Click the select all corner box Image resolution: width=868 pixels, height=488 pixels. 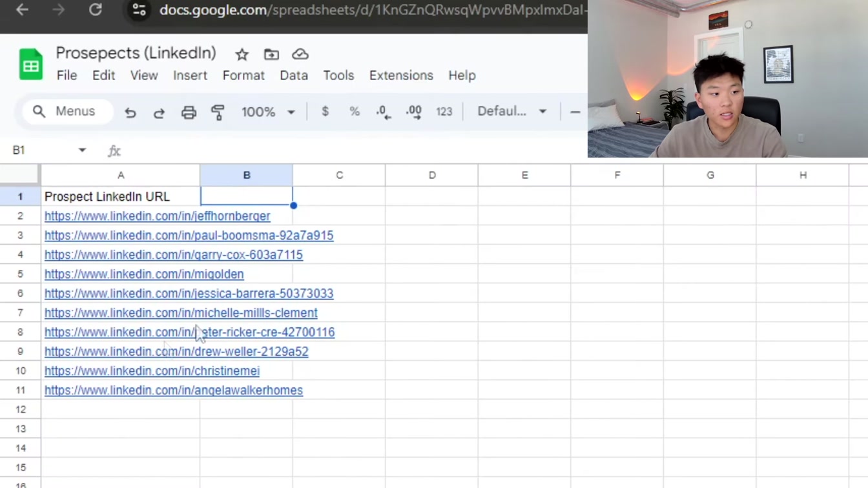[20, 175]
